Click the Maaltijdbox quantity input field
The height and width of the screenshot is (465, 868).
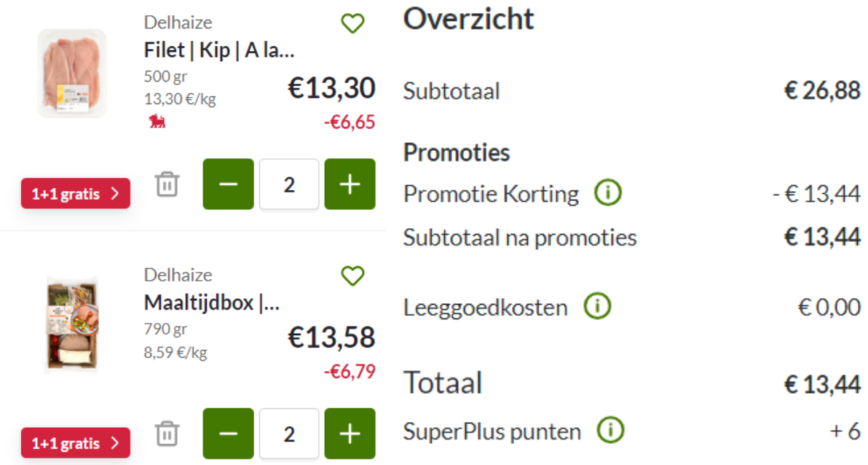tap(289, 434)
